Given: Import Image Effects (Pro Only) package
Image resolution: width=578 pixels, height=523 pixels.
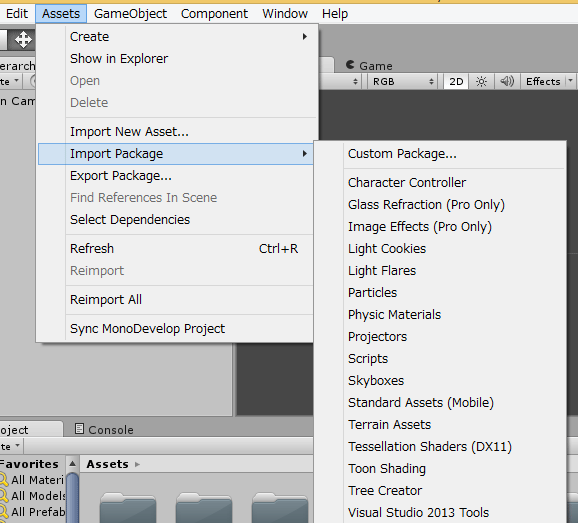Looking at the screenshot, I should [x=440, y=227].
